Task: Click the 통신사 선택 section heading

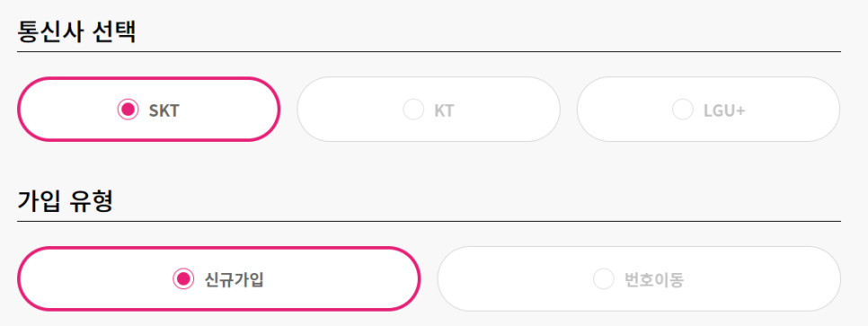Action: 76,32
